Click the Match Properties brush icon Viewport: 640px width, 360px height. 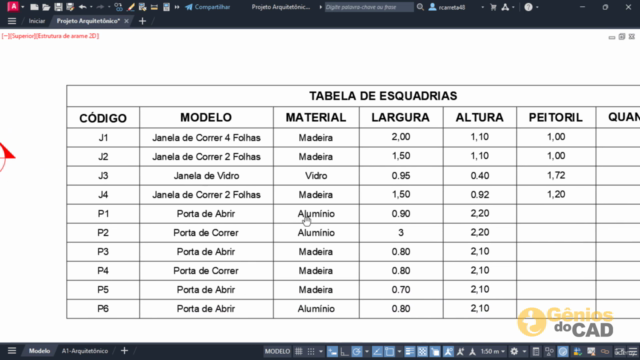[x=131, y=7]
